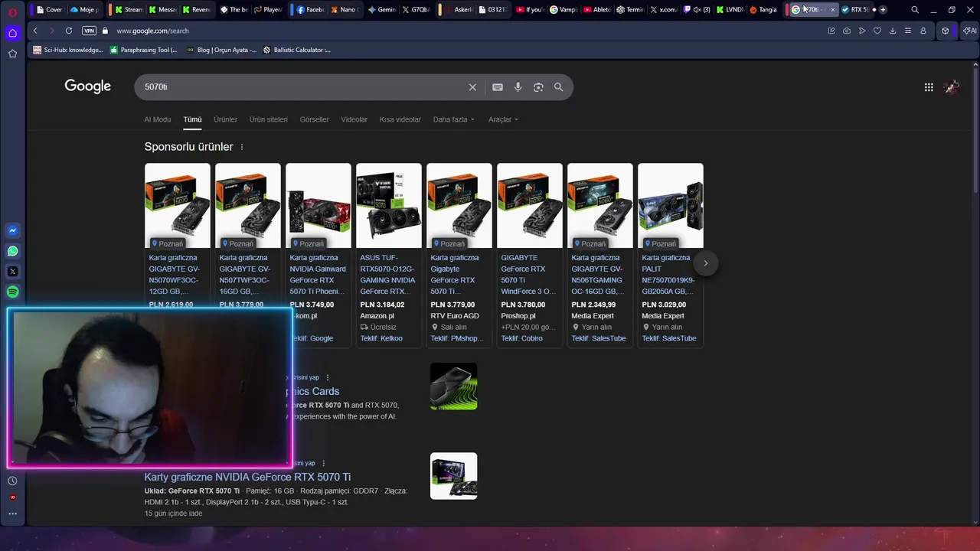Toggle the VPN badge in address bar
980x551 pixels.
89,31
